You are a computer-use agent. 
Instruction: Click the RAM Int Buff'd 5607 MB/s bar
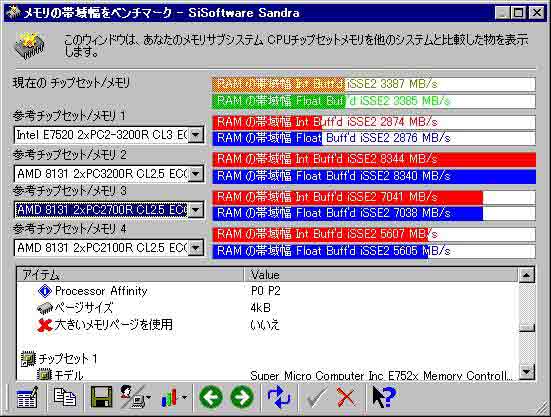point(374,234)
